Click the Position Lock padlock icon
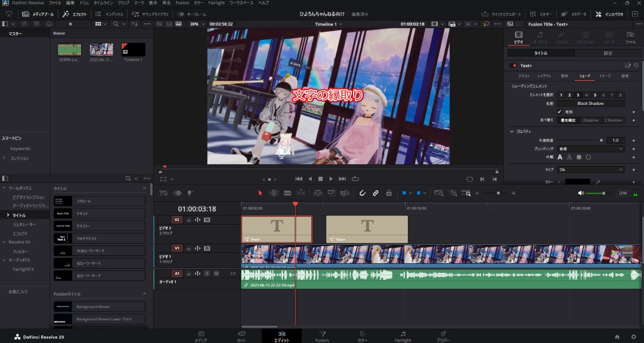Screen dimensions: 644x343 [x=389, y=193]
